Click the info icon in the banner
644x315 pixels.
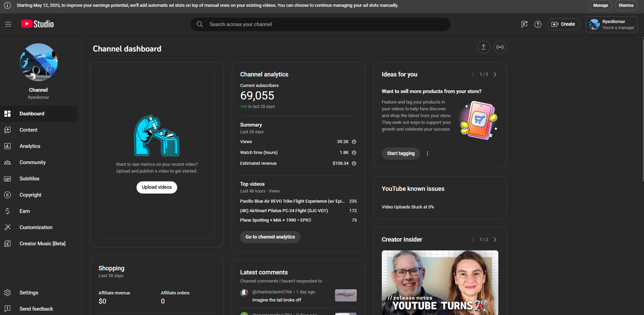(7, 5)
